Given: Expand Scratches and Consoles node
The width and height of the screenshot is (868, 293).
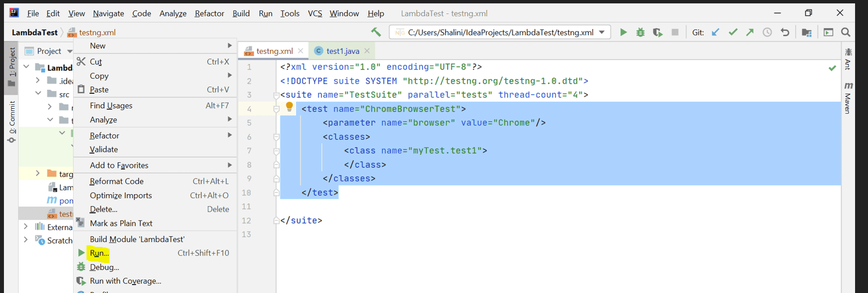Looking at the screenshot, I should pos(25,240).
